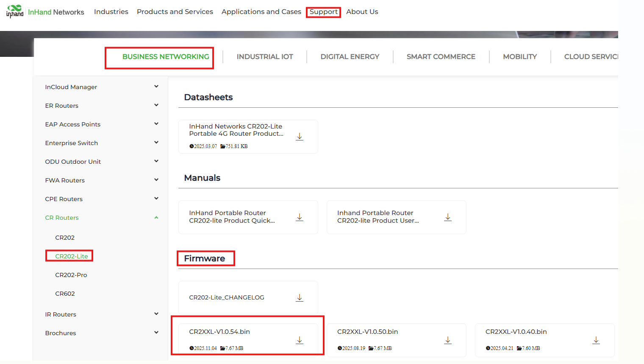Image resolution: width=644 pixels, height=364 pixels.
Task: Download firmware CR2XXL-V1.0.50.bin icon
Action: point(448,340)
